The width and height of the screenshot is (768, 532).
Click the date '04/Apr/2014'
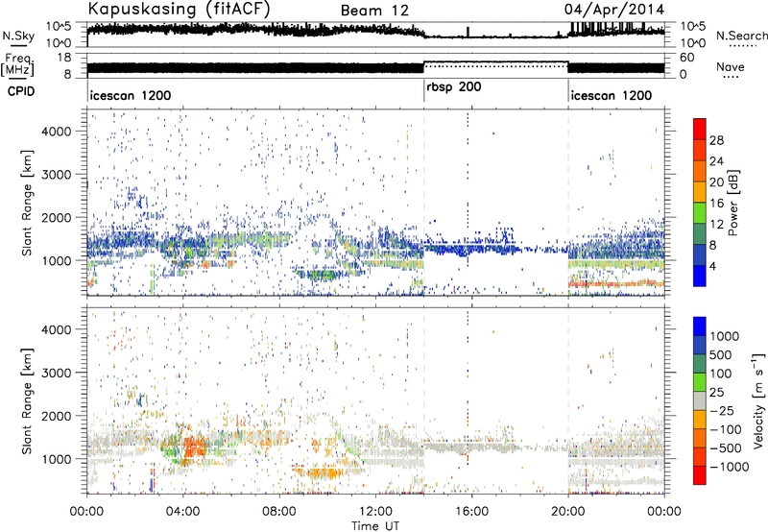pyautogui.click(x=614, y=10)
